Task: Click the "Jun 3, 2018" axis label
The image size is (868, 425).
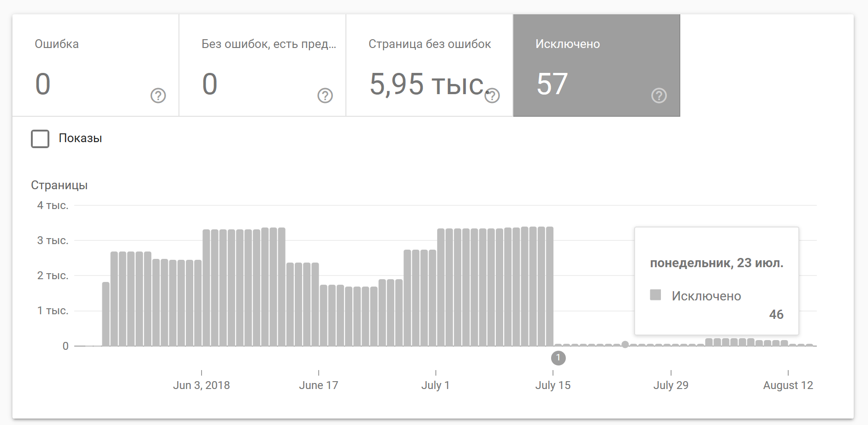Action: point(201,385)
